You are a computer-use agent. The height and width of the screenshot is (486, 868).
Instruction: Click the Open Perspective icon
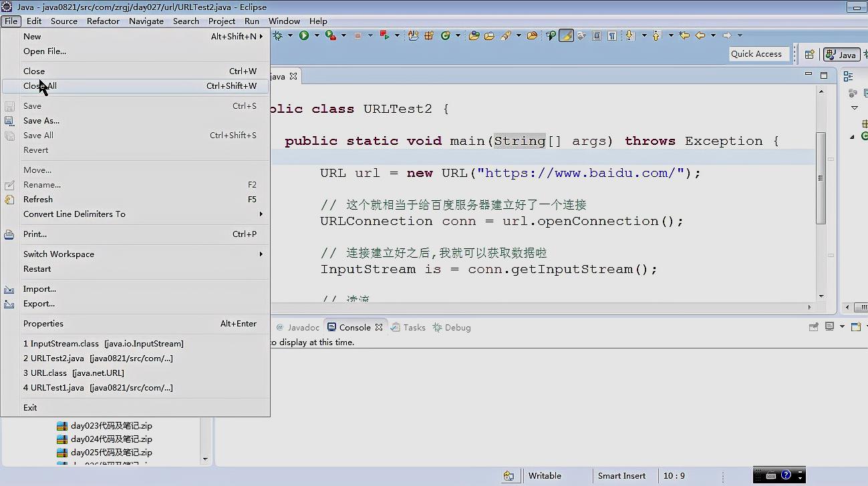[809, 54]
